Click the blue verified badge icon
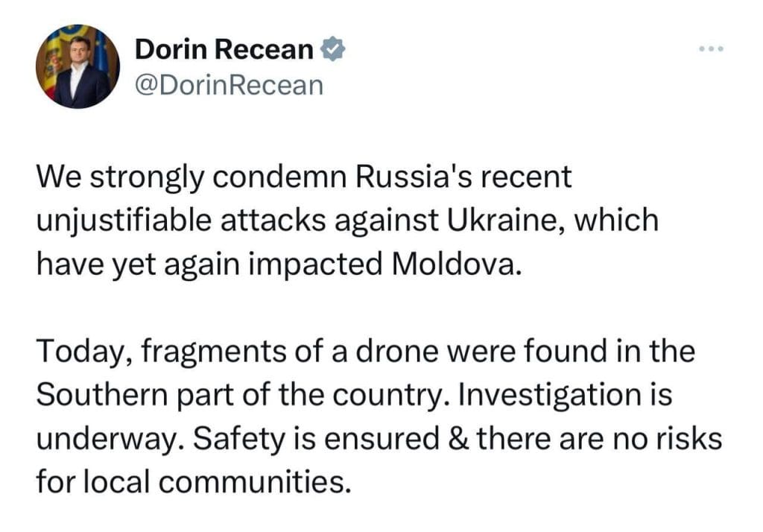 tap(332, 49)
